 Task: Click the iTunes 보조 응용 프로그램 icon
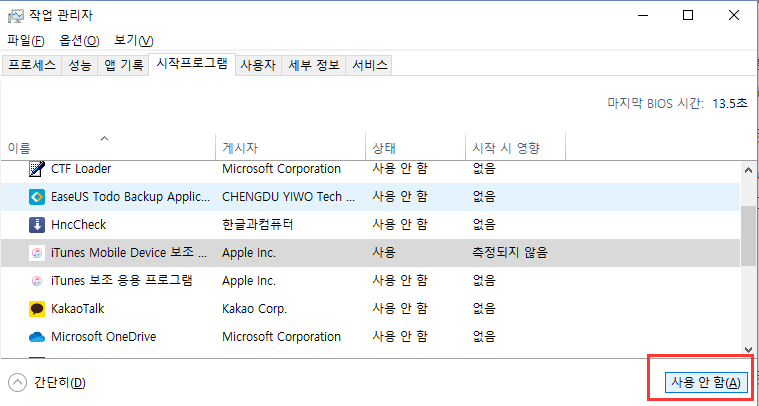pyautogui.click(x=37, y=281)
